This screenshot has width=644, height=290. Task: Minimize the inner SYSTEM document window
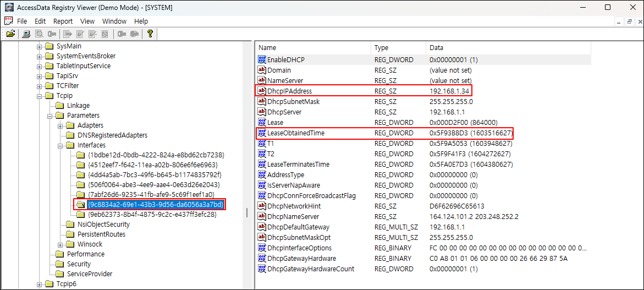pos(619,22)
